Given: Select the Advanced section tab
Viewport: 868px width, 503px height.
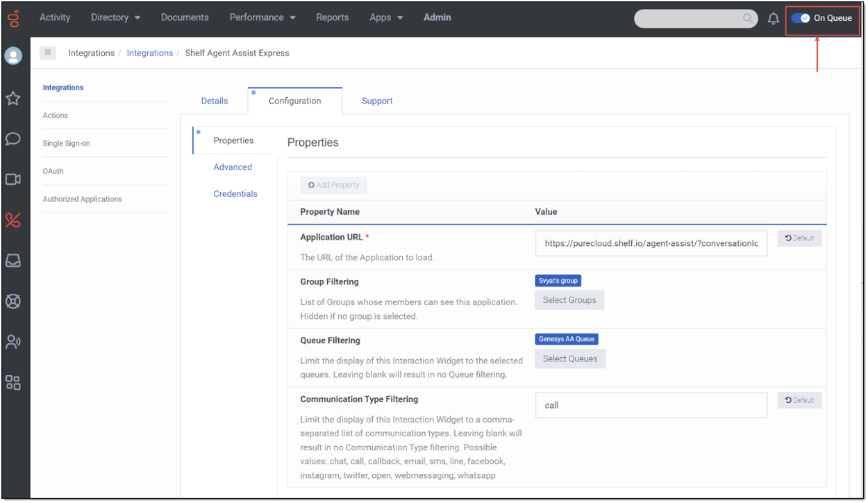Looking at the screenshot, I should (x=233, y=167).
